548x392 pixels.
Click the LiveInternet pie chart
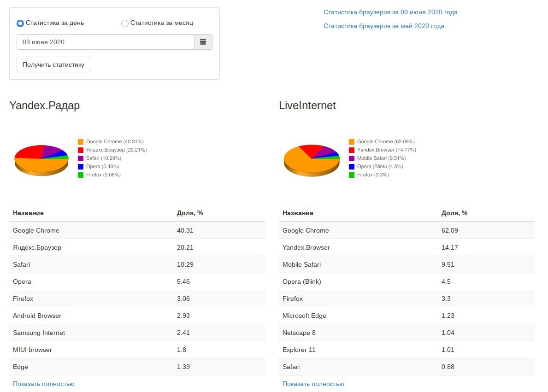312,160
